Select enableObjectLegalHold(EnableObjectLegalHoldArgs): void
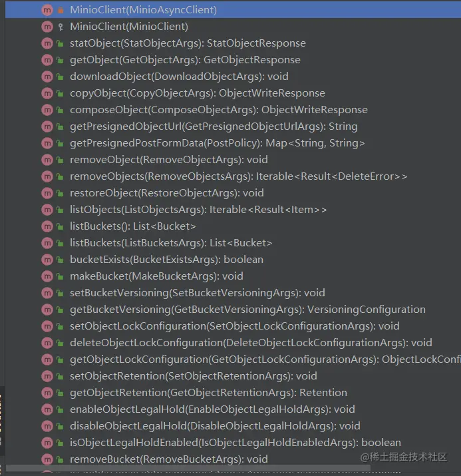Image resolution: width=461 pixels, height=476 pixels. click(212, 409)
